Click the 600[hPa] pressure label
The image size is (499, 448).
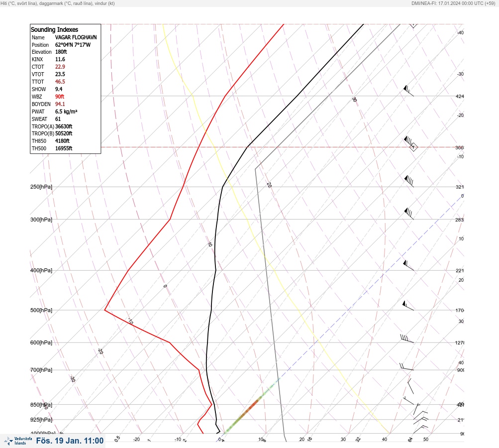pyautogui.click(x=41, y=342)
